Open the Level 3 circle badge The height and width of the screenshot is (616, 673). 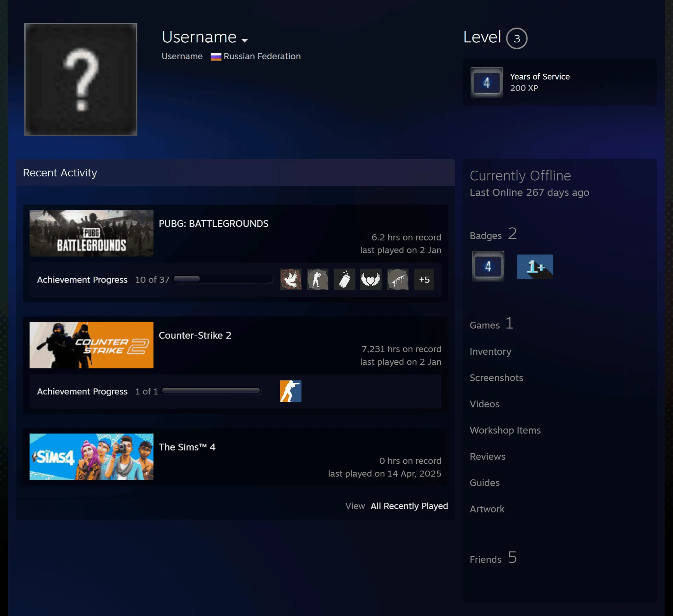tap(517, 38)
